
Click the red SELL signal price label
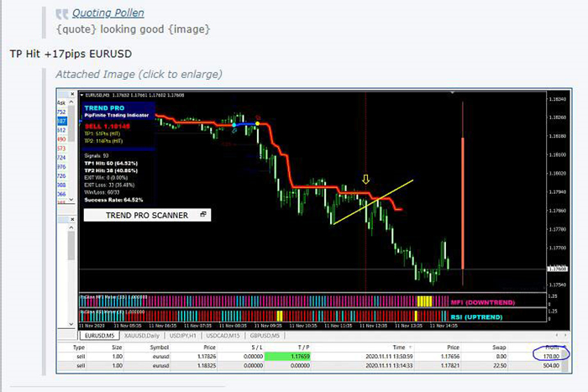tap(108, 126)
